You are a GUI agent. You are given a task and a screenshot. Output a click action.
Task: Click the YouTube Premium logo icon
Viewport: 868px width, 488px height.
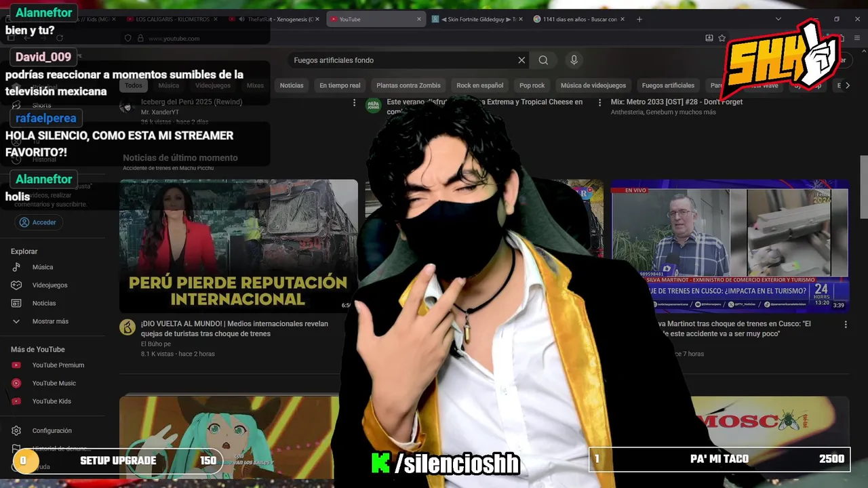pyautogui.click(x=16, y=365)
